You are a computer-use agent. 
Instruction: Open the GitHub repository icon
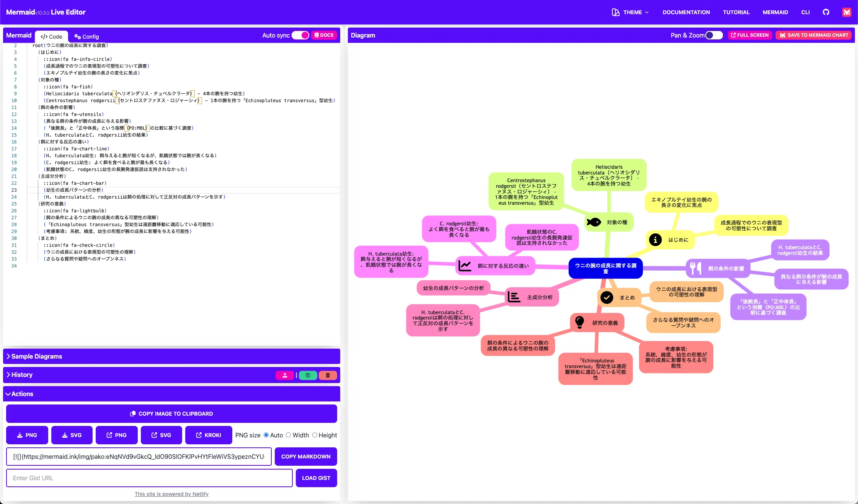[826, 12]
